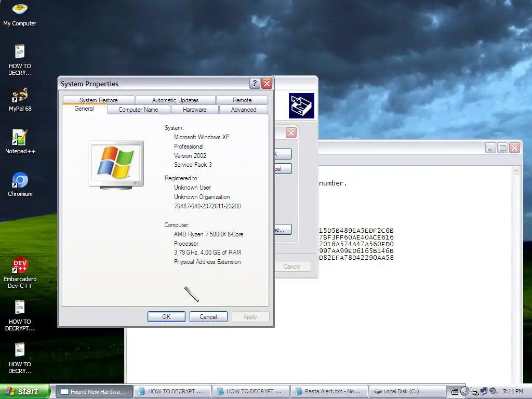The image size is (532, 399).
Task: Switch to Found New Hardware taskbar button
Action: click(94, 391)
